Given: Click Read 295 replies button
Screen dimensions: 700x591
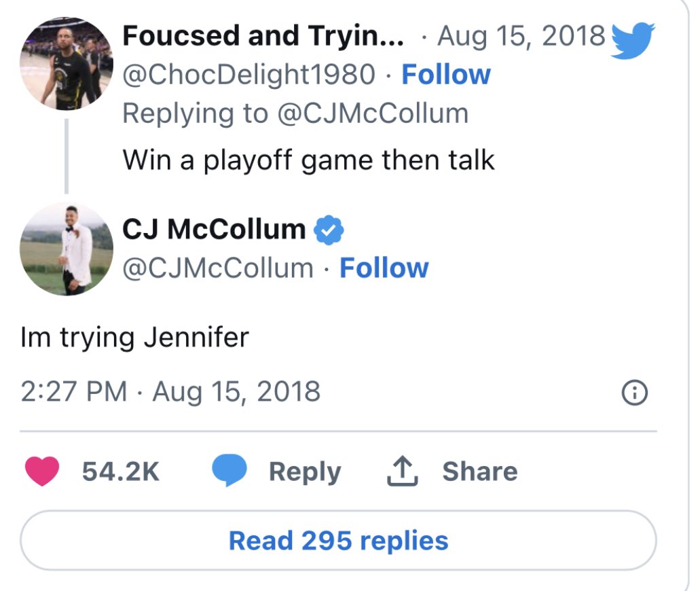Looking at the screenshot, I should [x=338, y=541].
